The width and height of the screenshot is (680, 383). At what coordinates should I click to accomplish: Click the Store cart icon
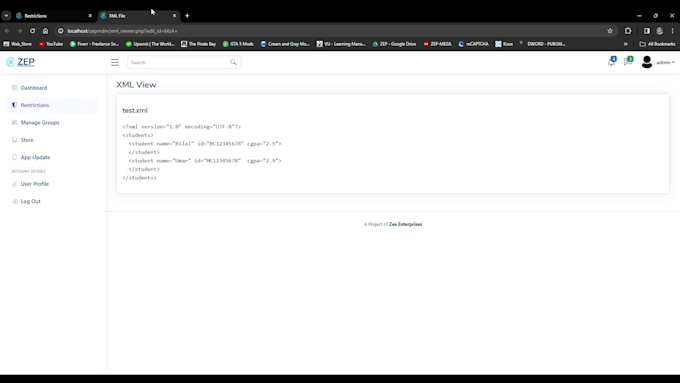tap(14, 140)
